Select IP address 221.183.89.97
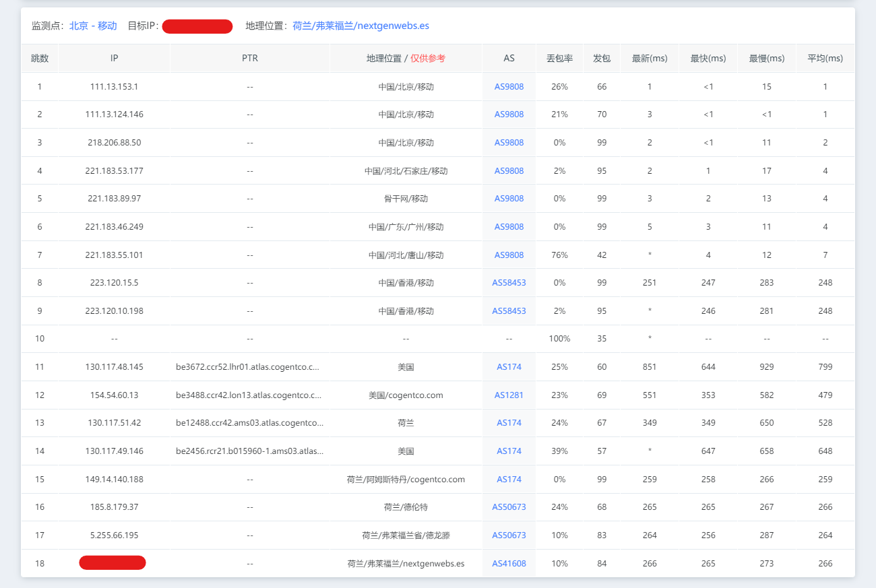This screenshot has width=876, height=588. (x=114, y=199)
